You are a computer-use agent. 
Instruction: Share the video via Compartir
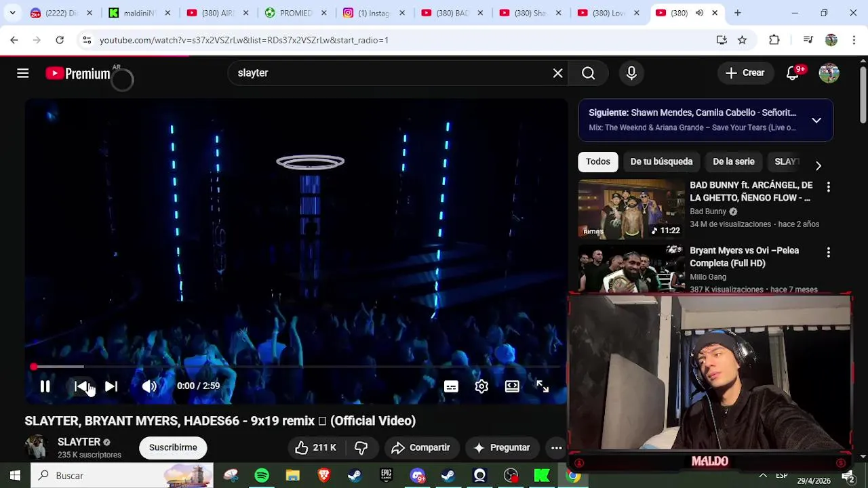click(x=420, y=447)
